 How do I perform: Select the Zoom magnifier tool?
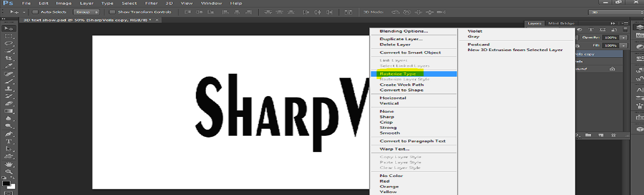pyautogui.click(x=9, y=172)
